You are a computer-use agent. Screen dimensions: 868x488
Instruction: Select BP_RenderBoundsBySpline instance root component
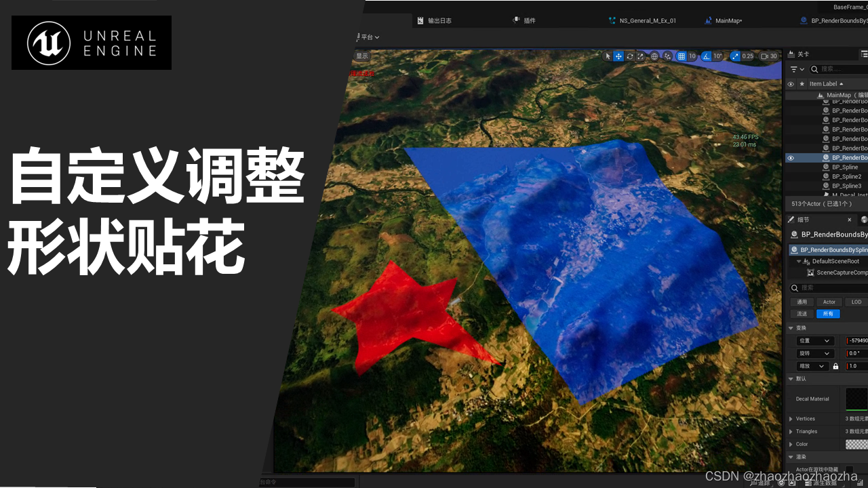pyautogui.click(x=829, y=249)
